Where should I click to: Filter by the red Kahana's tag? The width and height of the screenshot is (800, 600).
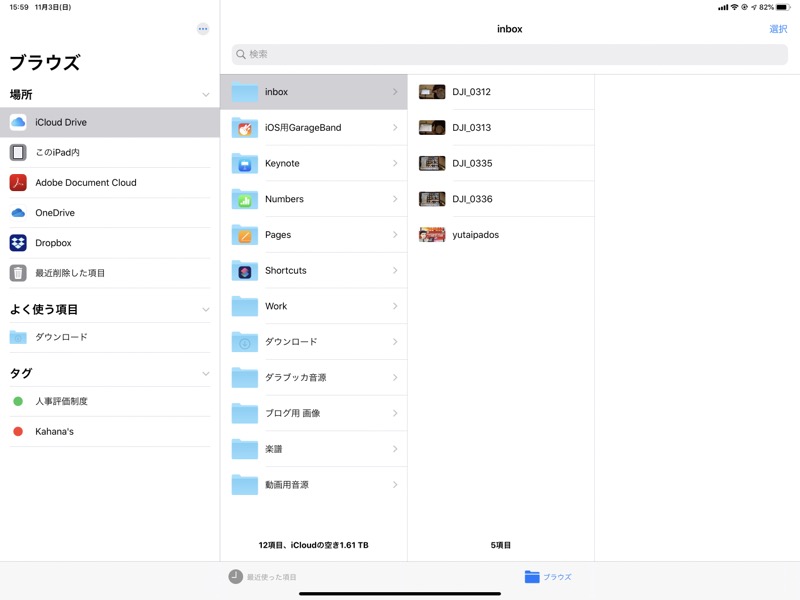(54, 431)
